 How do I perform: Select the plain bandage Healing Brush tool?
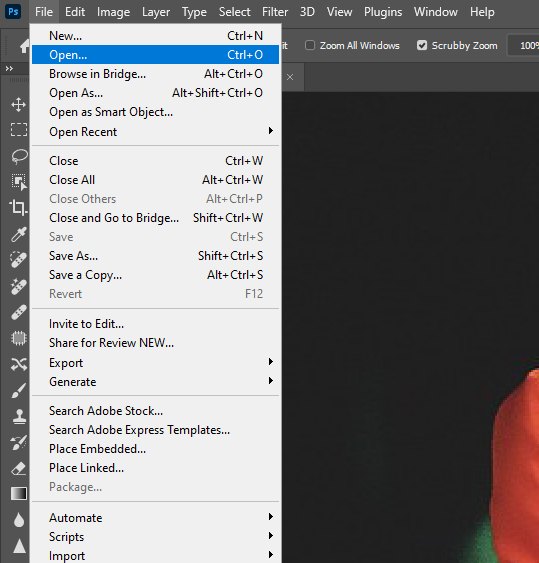pyautogui.click(x=18, y=312)
